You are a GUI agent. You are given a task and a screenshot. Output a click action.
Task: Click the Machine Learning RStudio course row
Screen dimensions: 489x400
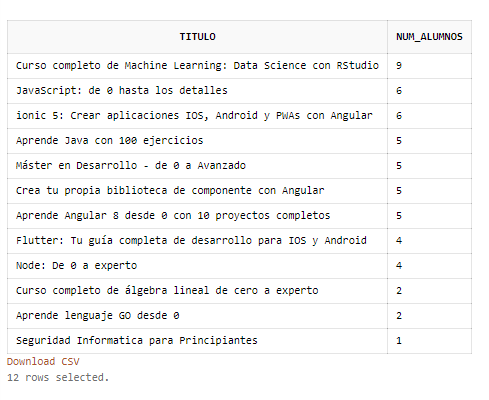239,66
